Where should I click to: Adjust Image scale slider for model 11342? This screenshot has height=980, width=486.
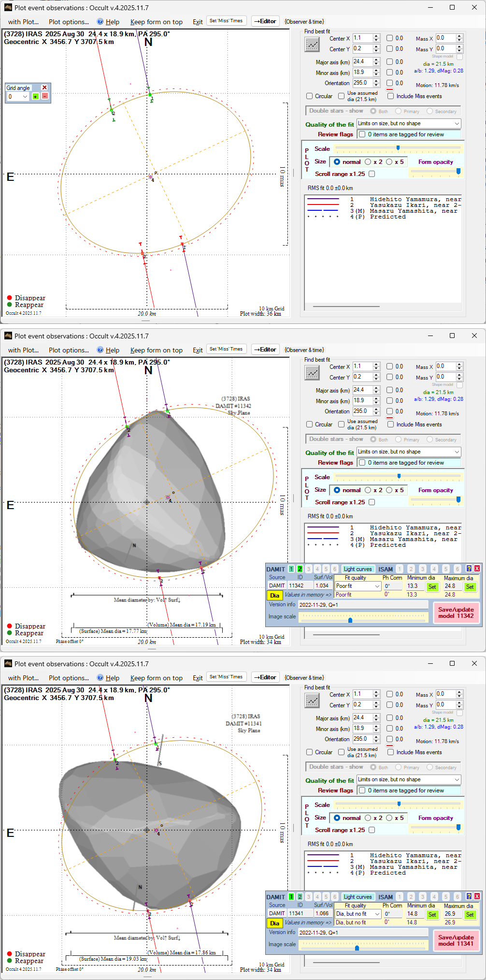coord(350,620)
